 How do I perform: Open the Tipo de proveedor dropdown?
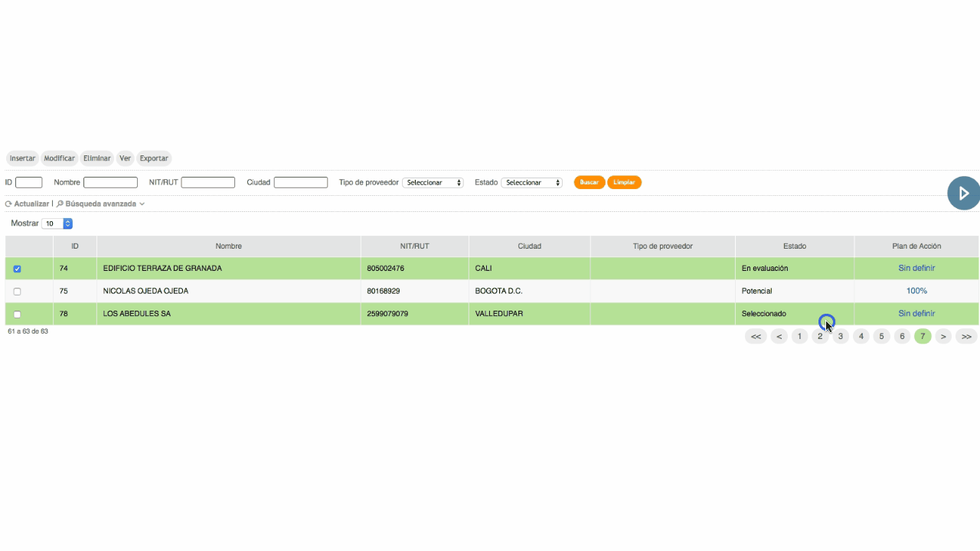(433, 183)
